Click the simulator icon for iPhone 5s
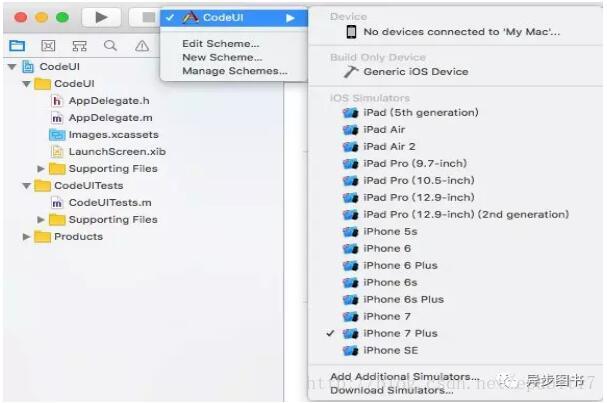 click(350, 232)
